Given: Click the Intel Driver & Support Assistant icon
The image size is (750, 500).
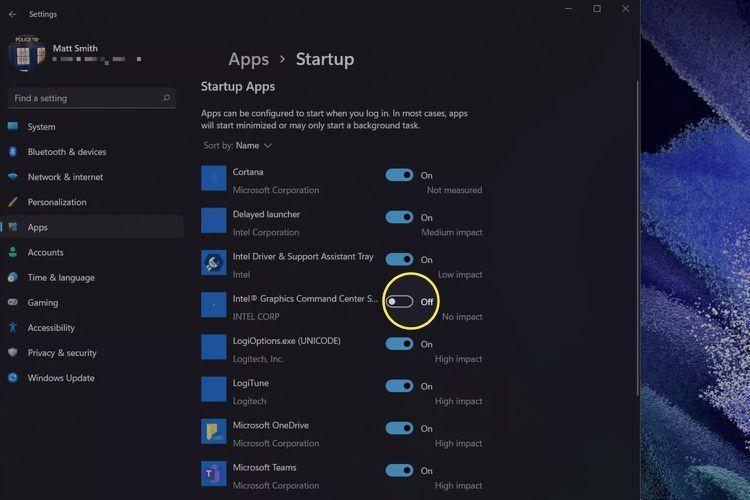Looking at the screenshot, I should coord(214,263).
